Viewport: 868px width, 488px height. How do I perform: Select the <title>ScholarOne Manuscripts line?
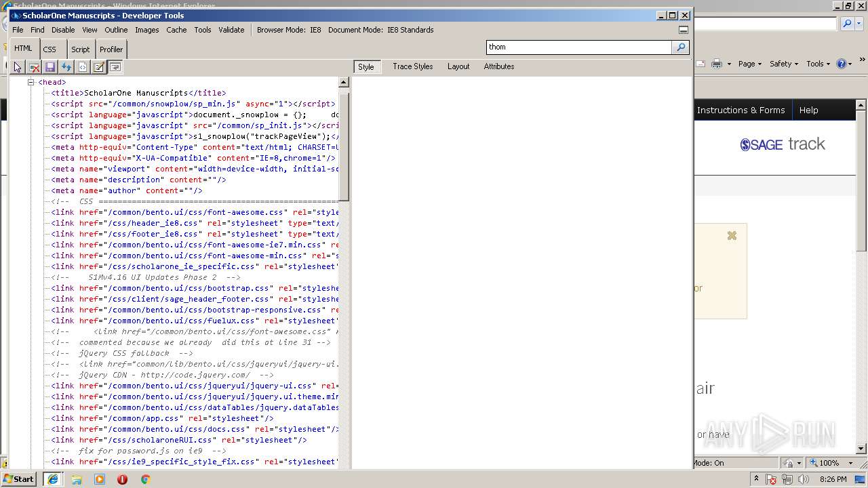139,93
